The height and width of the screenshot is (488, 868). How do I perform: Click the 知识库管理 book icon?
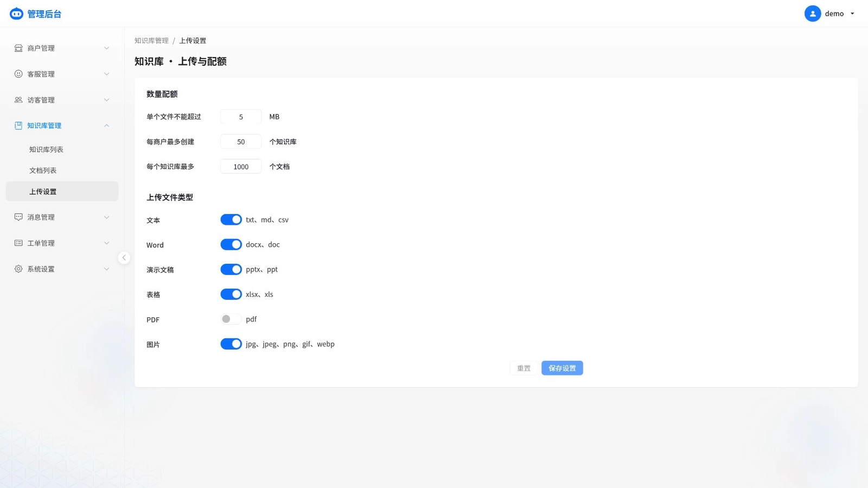pos(18,125)
